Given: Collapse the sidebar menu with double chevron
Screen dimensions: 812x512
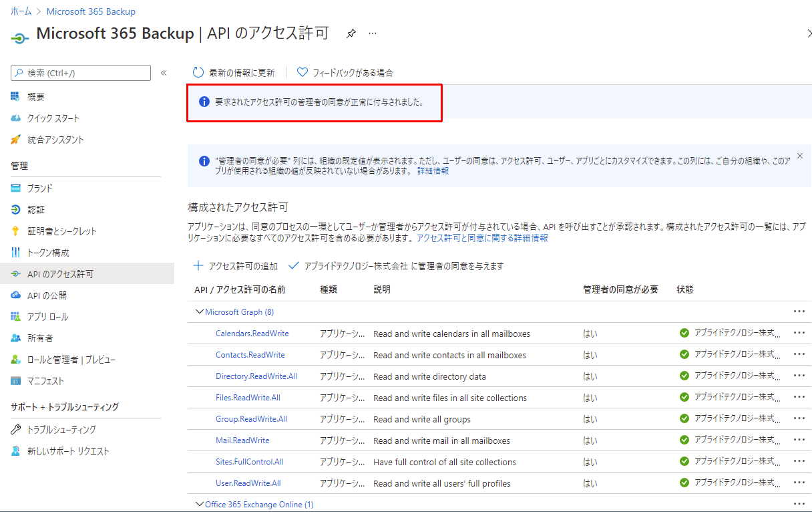Looking at the screenshot, I should click(164, 73).
